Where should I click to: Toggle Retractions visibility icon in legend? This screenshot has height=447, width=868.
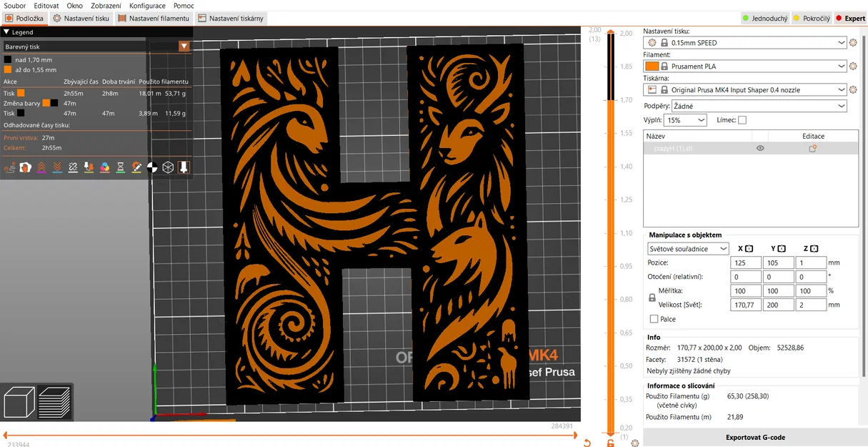click(41, 167)
